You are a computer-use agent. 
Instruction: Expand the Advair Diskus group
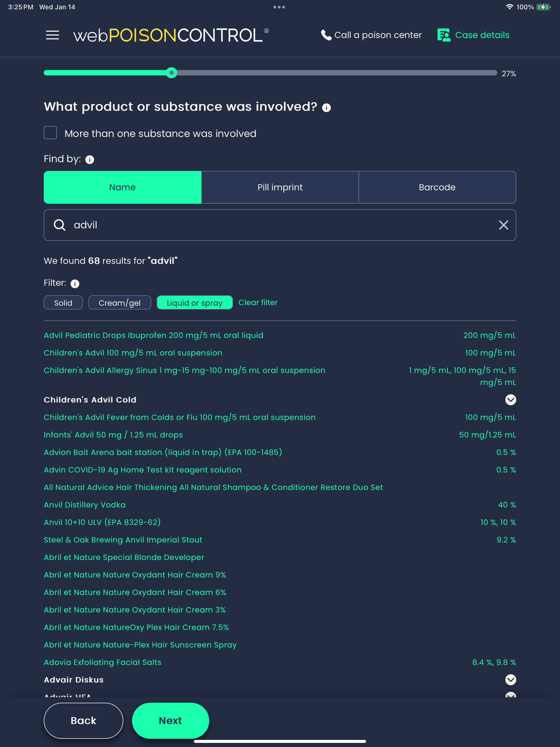click(510, 679)
